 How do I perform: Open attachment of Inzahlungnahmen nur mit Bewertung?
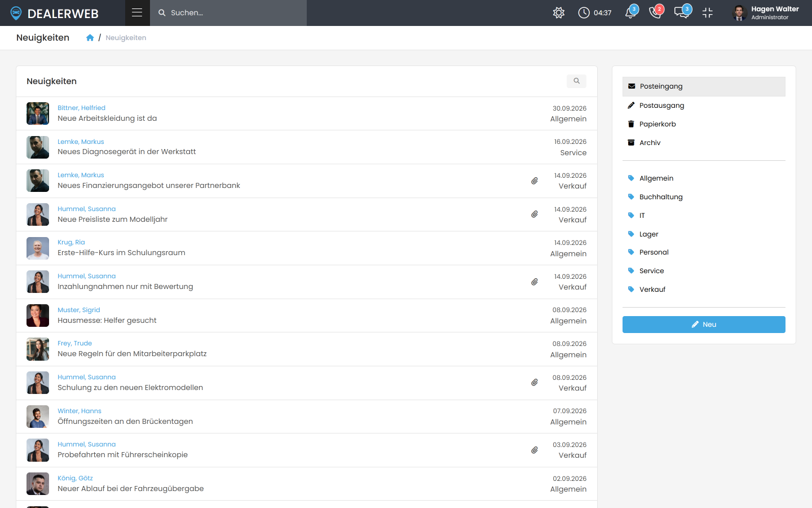tap(535, 282)
